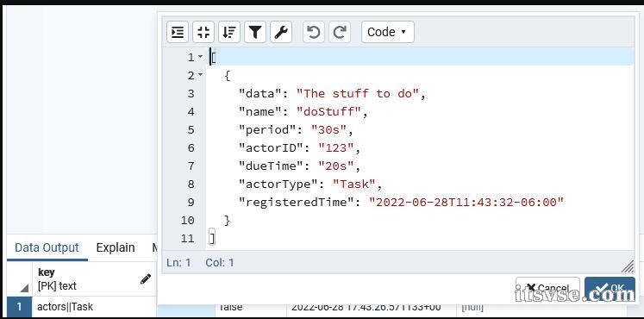
Task: Click the "doStuff" name value
Action: [x=328, y=112]
